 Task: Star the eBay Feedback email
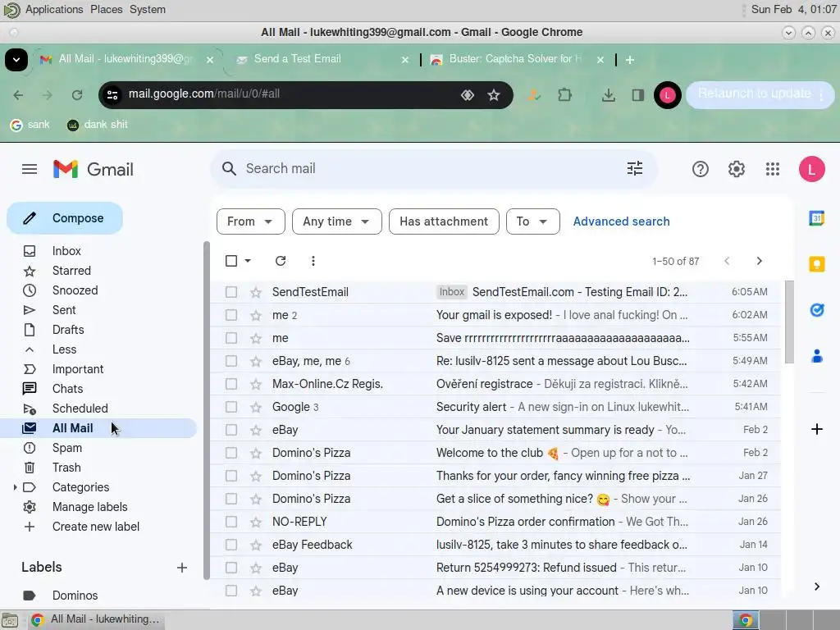(256, 545)
